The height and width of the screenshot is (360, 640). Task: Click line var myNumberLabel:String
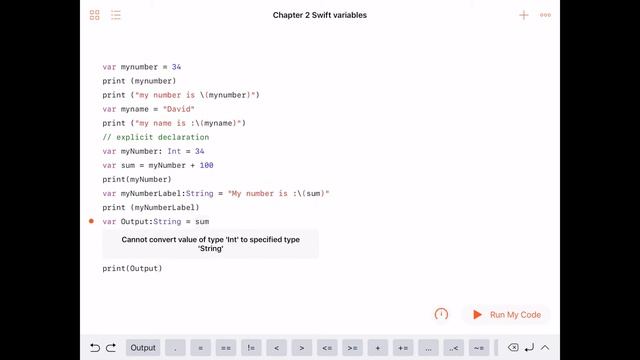pyautogui.click(x=216, y=193)
